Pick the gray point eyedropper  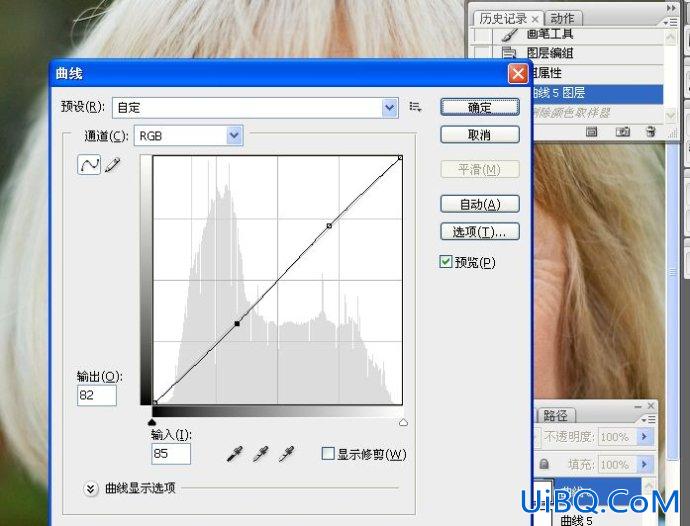click(x=261, y=454)
